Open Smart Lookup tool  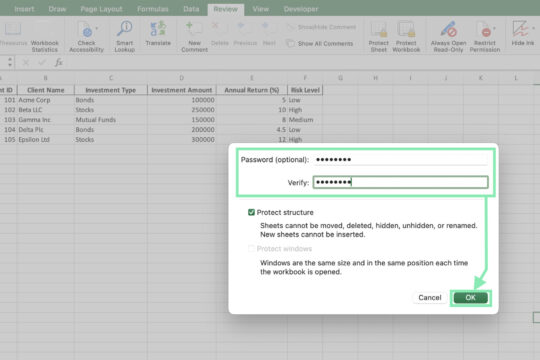(x=124, y=37)
